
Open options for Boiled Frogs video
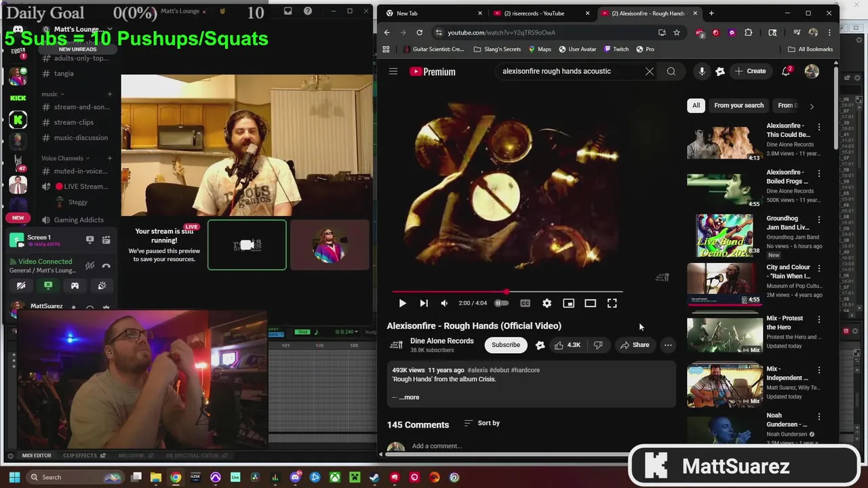point(818,174)
